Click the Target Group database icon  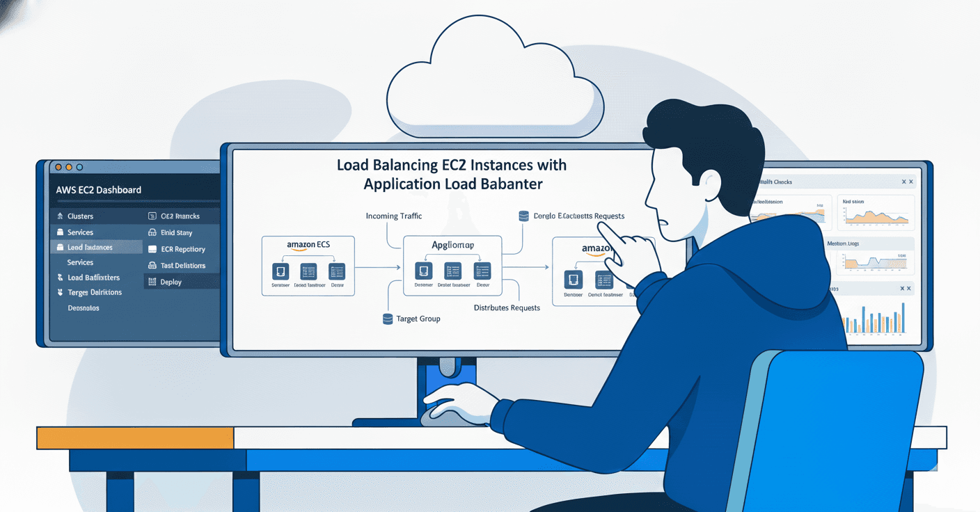tap(388, 319)
